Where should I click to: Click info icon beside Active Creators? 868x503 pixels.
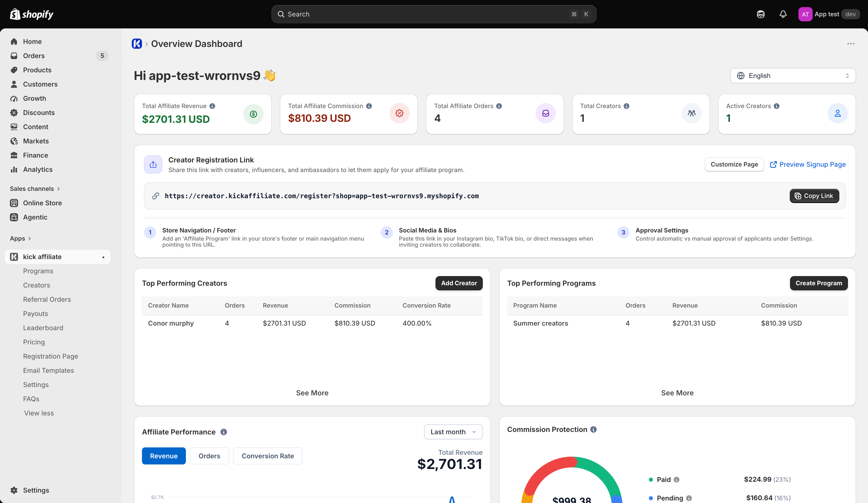pyautogui.click(x=776, y=106)
